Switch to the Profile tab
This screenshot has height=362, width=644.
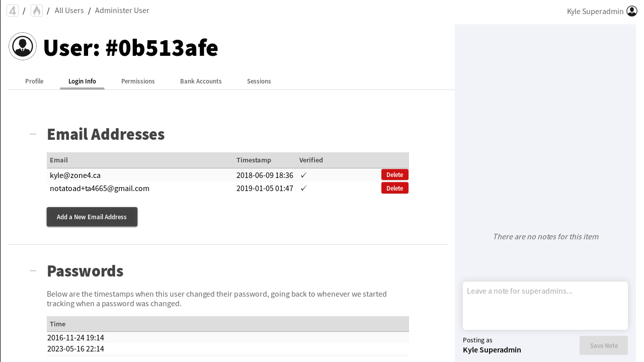click(34, 81)
